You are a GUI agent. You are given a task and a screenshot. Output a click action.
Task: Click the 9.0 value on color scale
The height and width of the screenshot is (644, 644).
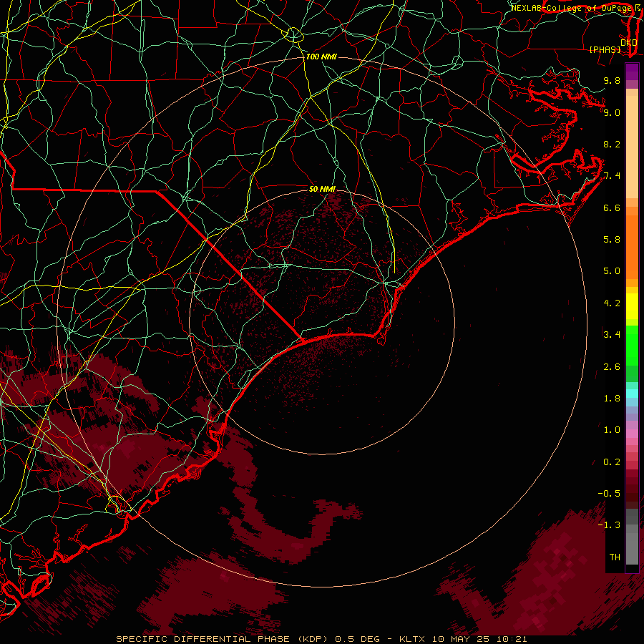612,112
